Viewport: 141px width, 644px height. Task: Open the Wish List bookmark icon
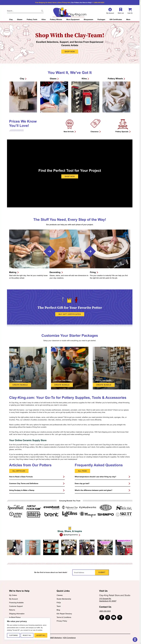pos(121,10)
